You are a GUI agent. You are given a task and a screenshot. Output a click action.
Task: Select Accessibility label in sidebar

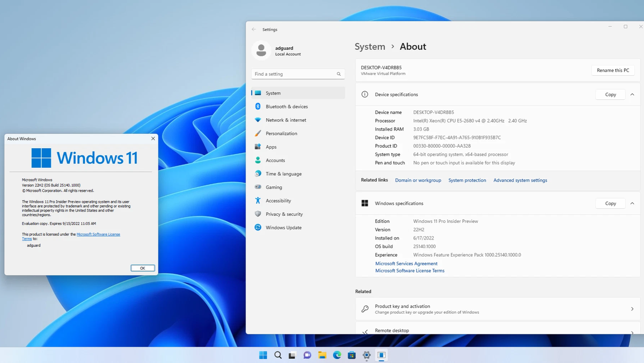pos(278,201)
